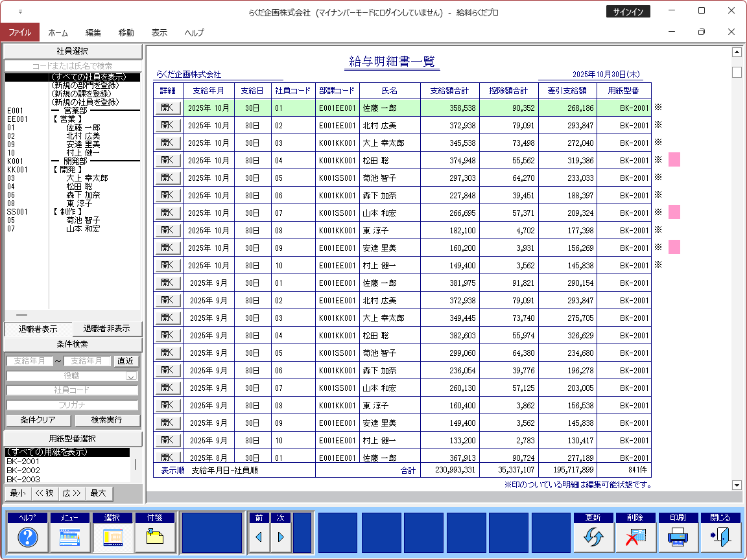Click the 印刷 printer icon
Image resolution: width=747 pixels, height=560 pixels.
click(x=678, y=537)
